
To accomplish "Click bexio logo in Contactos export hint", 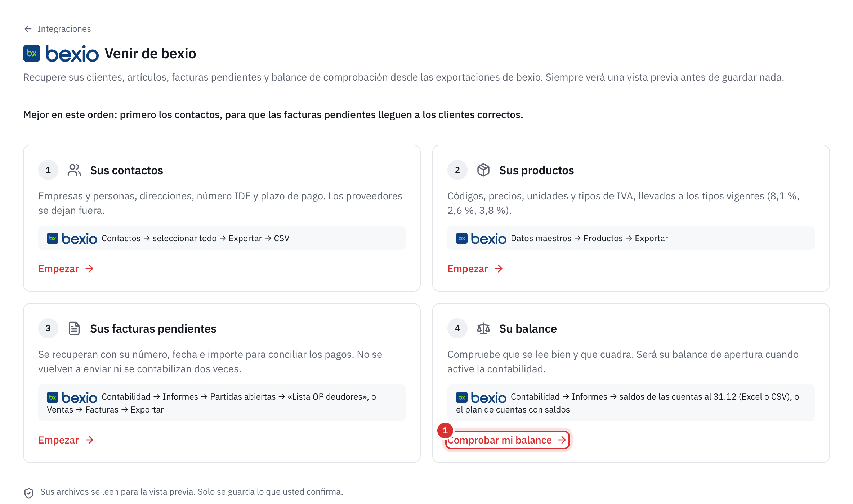I will coord(72,238).
